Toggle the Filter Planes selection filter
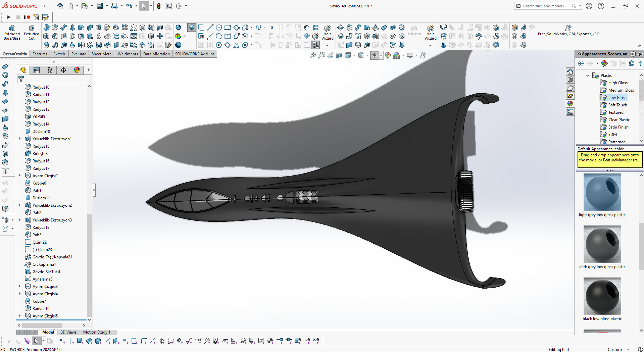The width and height of the screenshot is (644, 352). 116,341
